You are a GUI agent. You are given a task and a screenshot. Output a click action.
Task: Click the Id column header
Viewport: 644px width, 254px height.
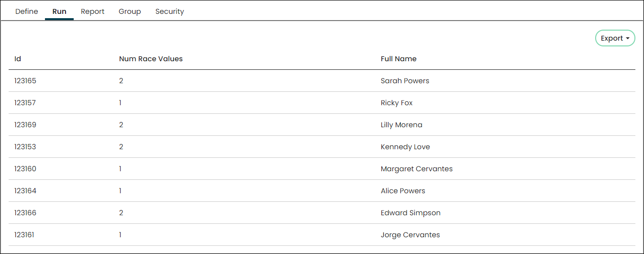[18, 59]
